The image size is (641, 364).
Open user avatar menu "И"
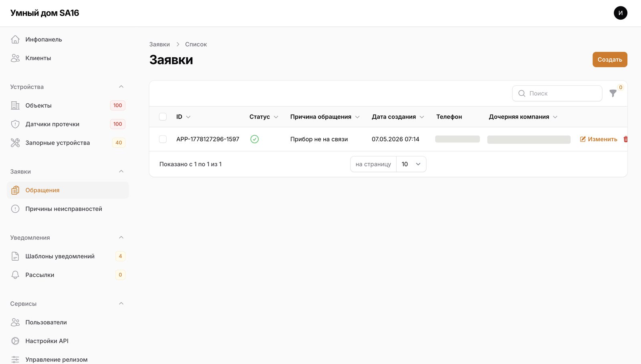pyautogui.click(x=621, y=13)
